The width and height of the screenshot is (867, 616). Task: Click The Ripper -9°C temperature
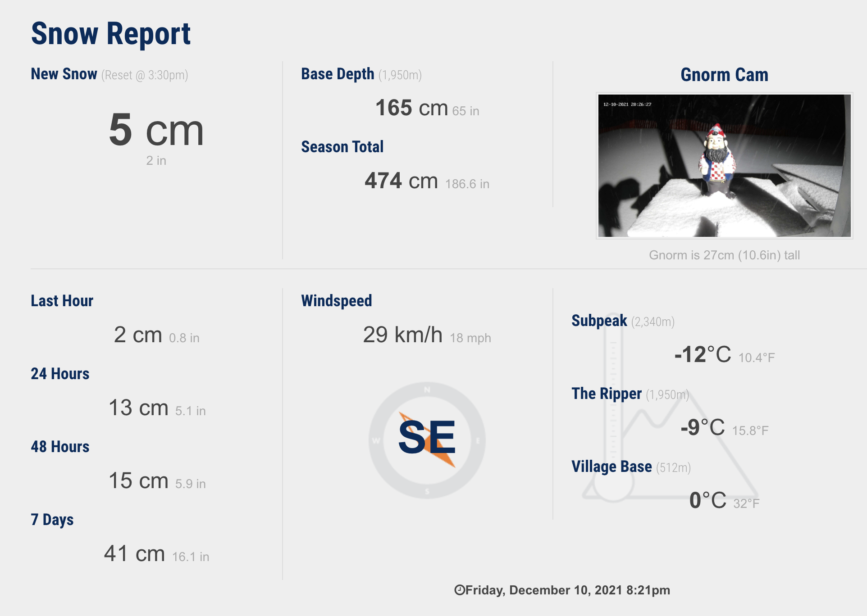pyautogui.click(x=703, y=428)
